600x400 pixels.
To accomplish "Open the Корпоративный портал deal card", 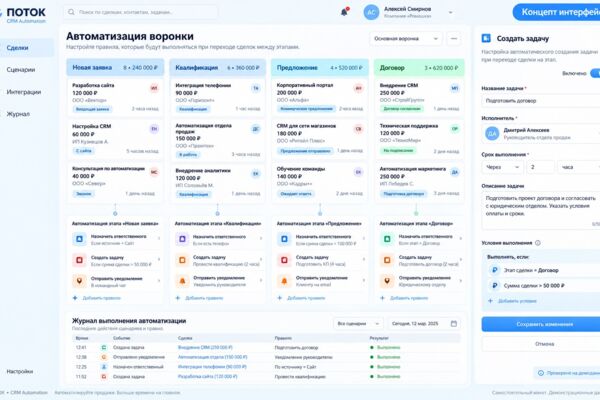I will 320,98.
